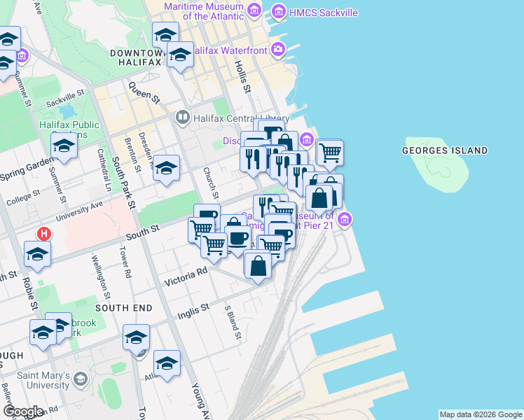Click the College St label
The image size is (524, 420).
(x=23, y=197)
